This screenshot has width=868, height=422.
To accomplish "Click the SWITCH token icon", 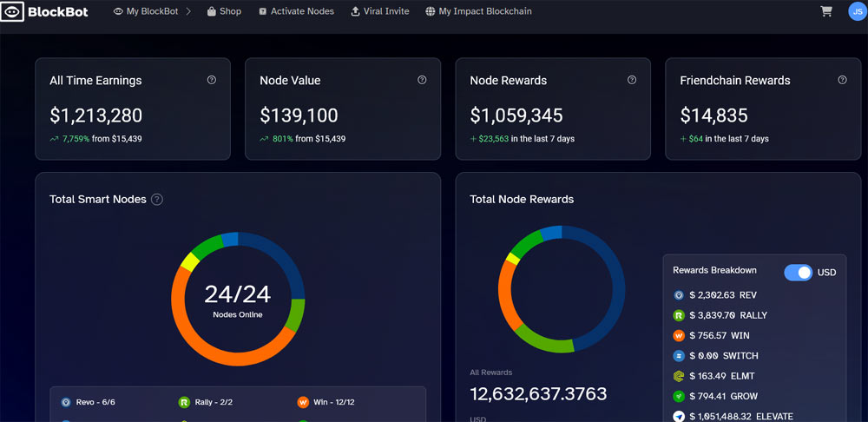I will click(679, 355).
